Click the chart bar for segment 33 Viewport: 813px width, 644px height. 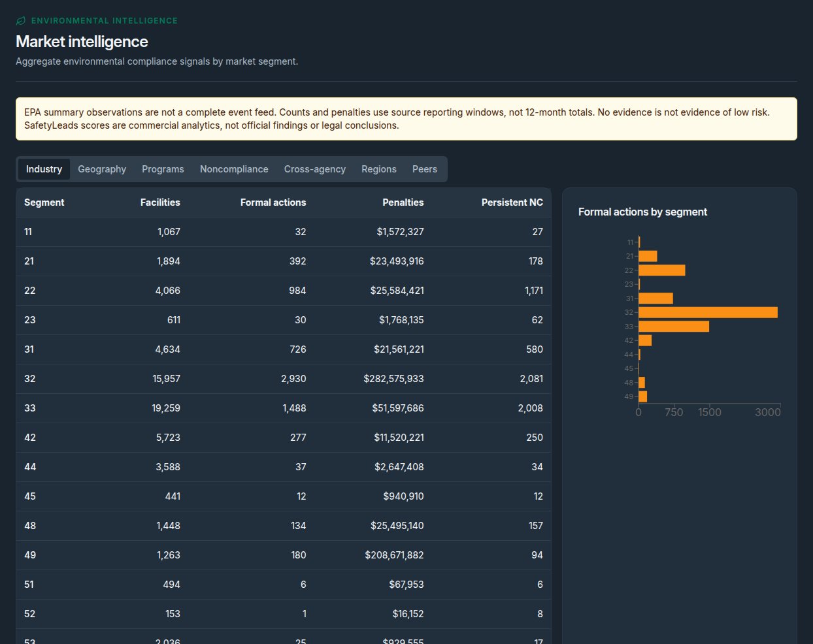674,327
